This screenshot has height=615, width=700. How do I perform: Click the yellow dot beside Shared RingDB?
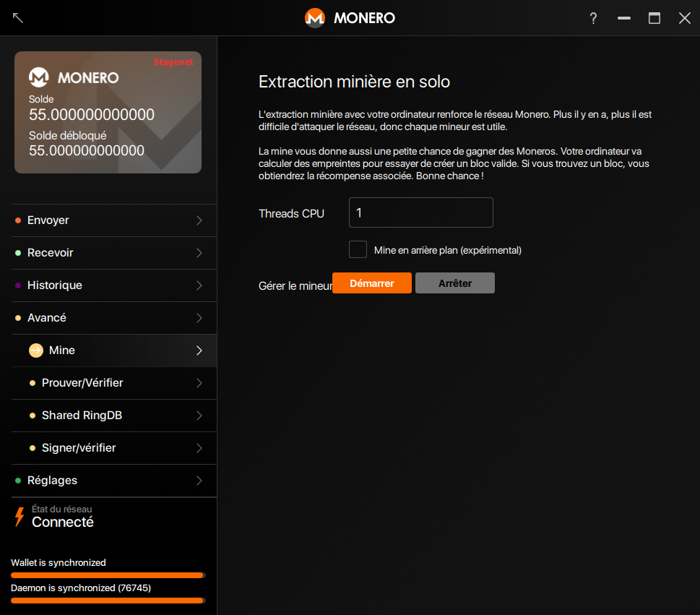(x=33, y=416)
